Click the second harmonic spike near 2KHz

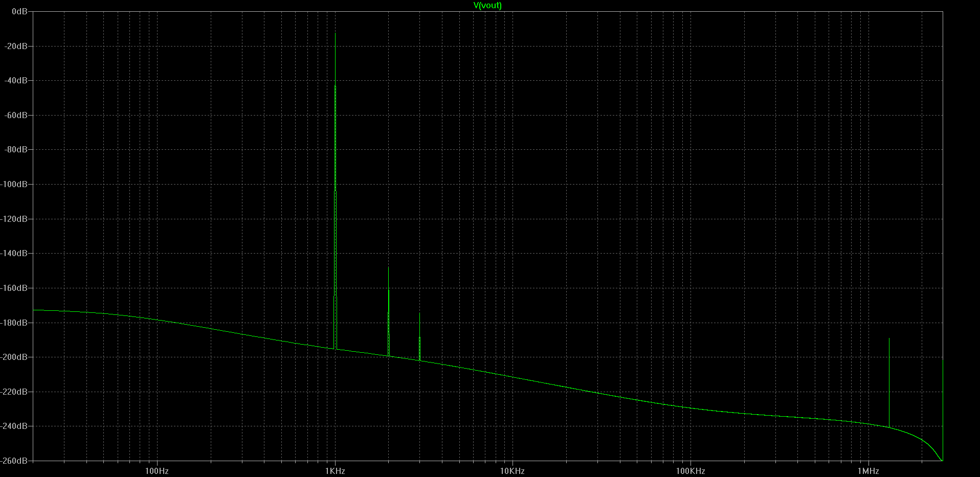(x=389, y=312)
